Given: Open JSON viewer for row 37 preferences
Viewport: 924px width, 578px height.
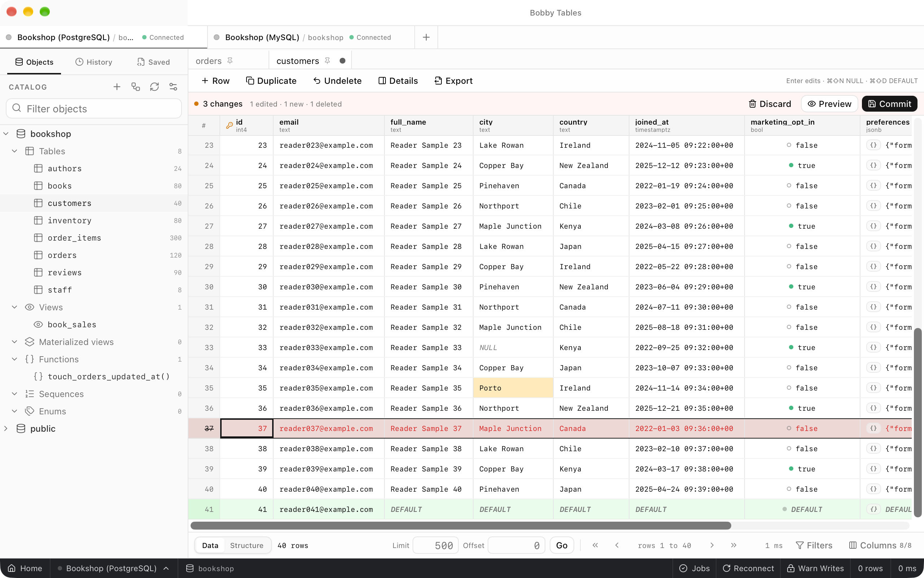Looking at the screenshot, I should pos(873,428).
